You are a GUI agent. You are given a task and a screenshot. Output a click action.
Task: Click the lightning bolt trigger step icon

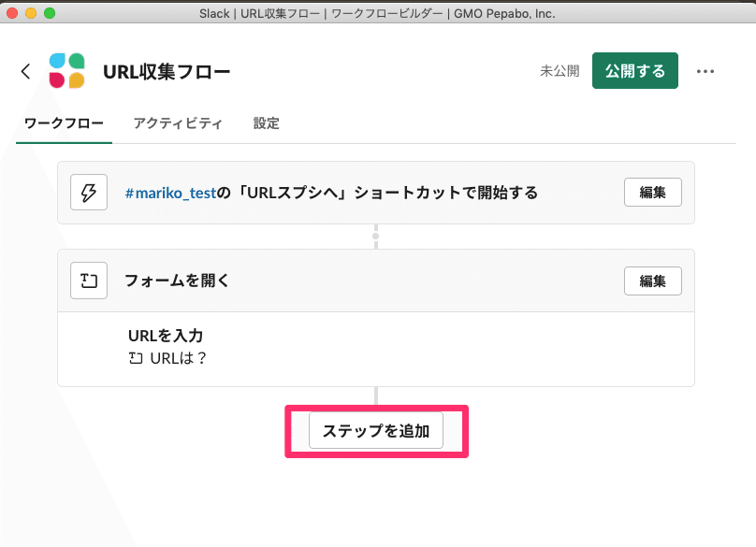point(88,192)
